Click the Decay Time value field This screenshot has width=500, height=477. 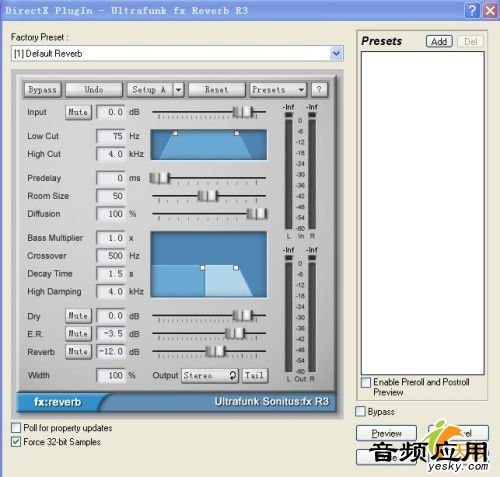point(111,274)
